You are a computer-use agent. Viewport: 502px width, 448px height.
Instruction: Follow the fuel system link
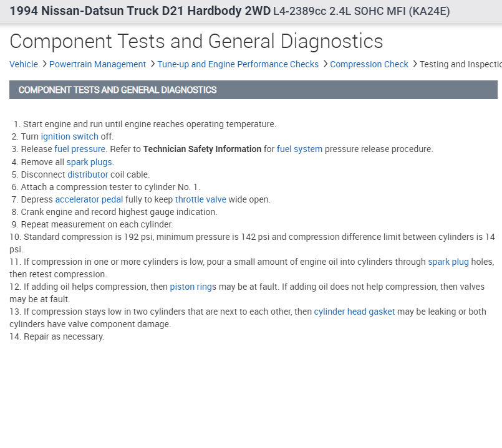click(299, 149)
